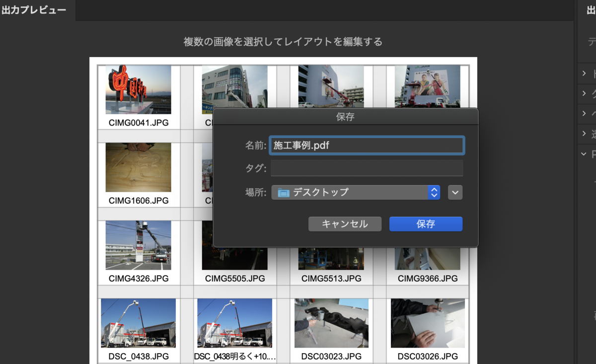Click the CIMG5505.JPG file name label
This screenshot has width=596, height=364.
(x=235, y=279)
